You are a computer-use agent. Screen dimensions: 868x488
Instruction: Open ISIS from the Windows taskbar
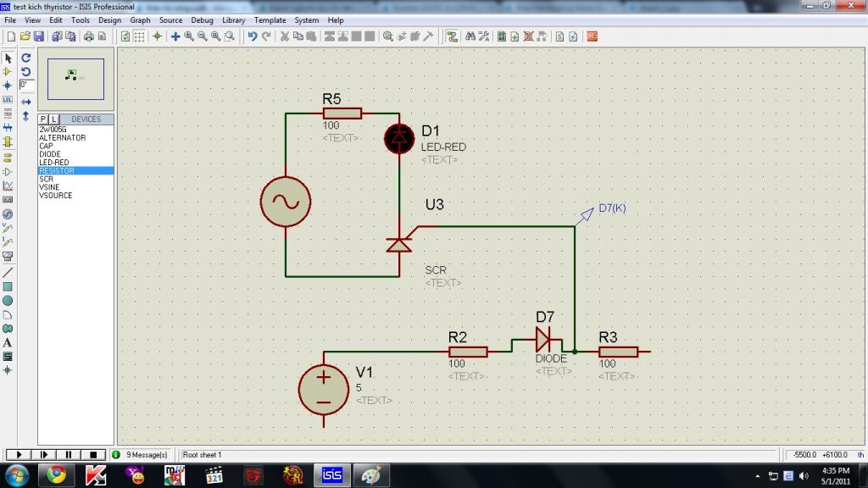click(332, 475)
